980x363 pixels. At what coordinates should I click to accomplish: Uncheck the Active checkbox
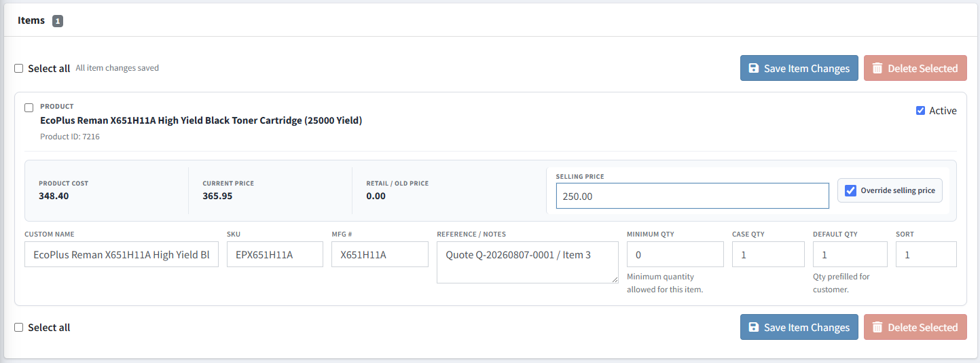coord(920,110)
